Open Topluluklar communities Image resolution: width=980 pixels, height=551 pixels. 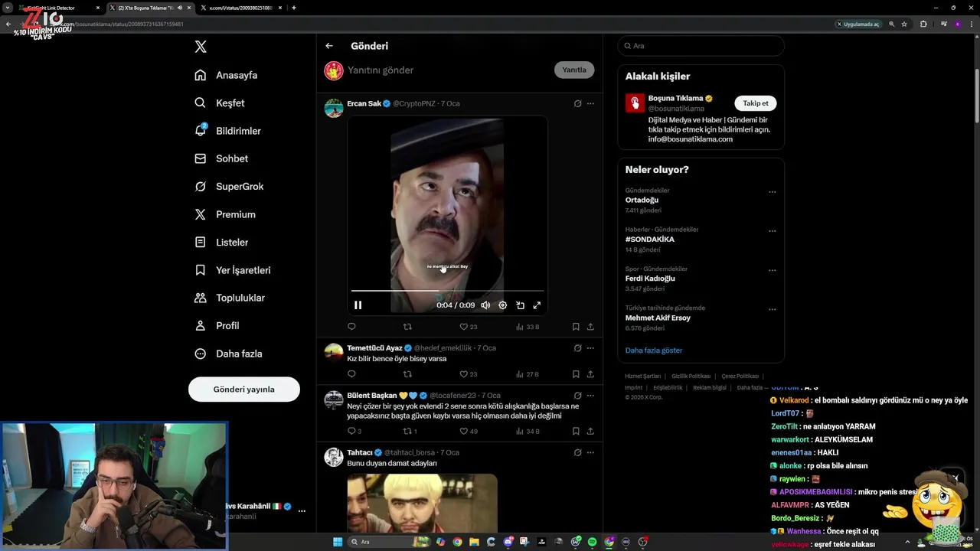pyautogui.click(x=229, y=298)
